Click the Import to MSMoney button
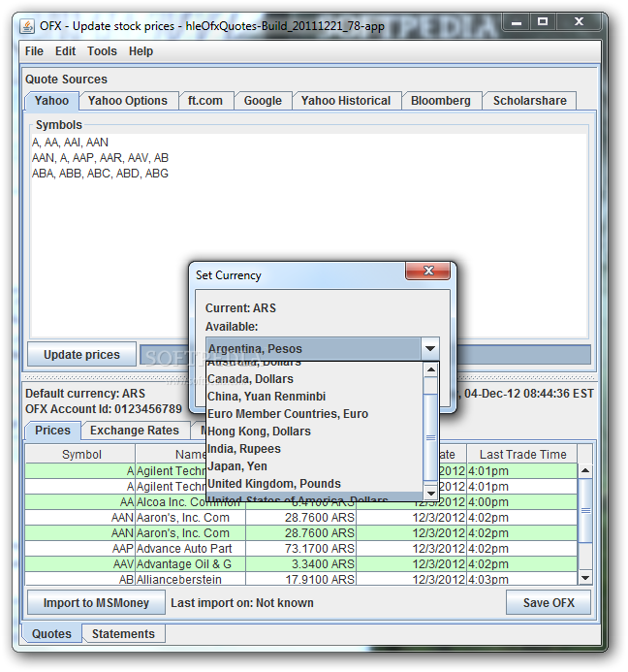 (96, 602)
